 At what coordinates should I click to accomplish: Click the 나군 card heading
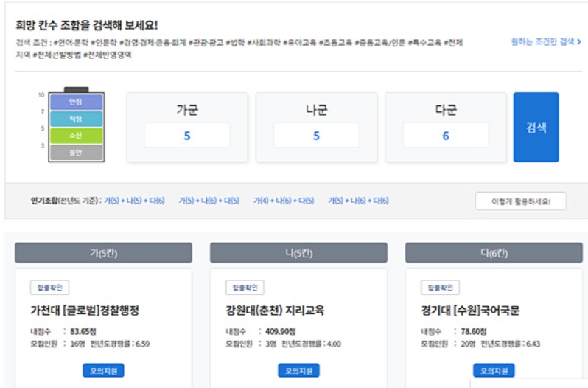pos(317,110)
